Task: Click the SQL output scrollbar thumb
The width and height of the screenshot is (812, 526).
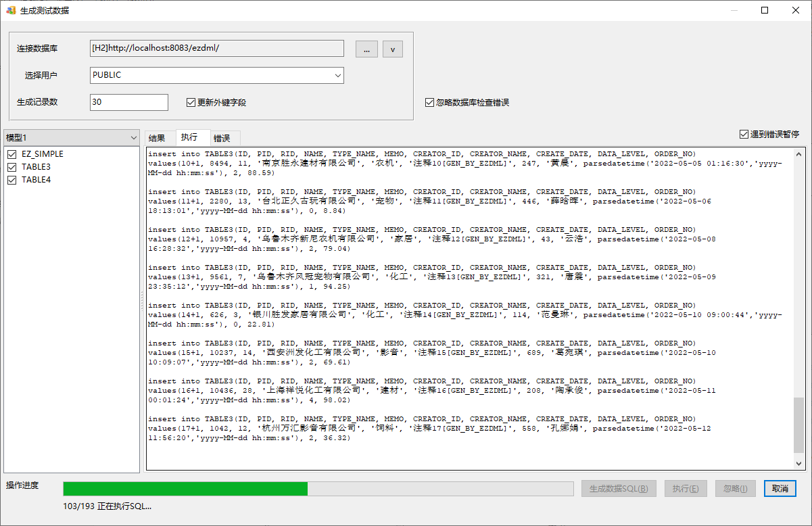Action: pyautogui.click(x=799, y=425)
